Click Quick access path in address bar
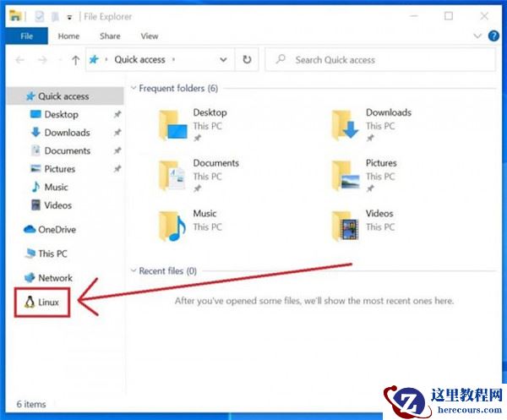This screenshot has height=420, width=507. (139, 59)
